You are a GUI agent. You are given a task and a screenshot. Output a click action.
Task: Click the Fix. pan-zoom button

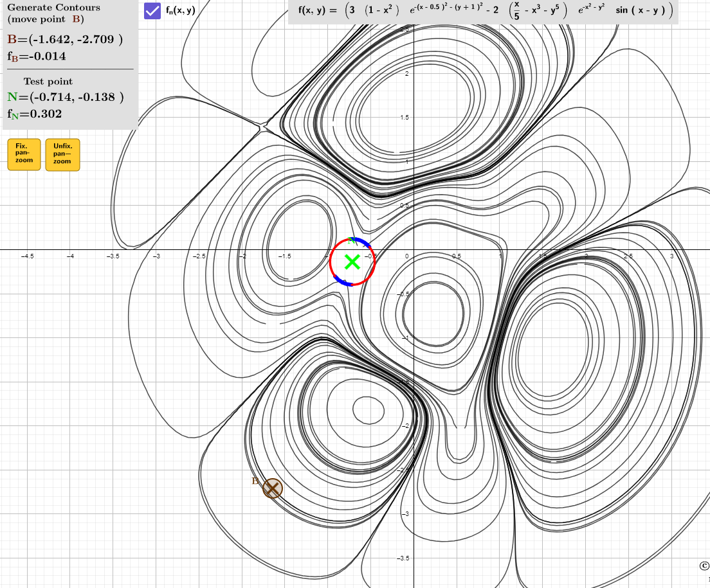point(24,154)
